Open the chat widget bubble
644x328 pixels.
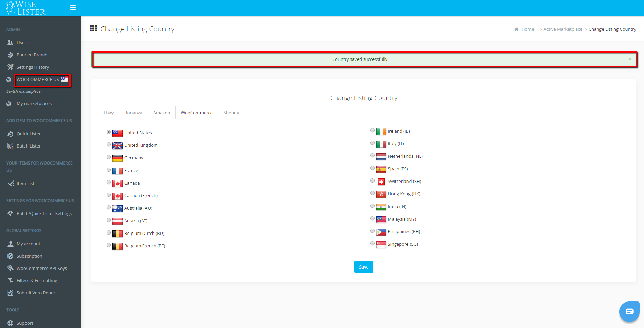(x=629, y=311)
